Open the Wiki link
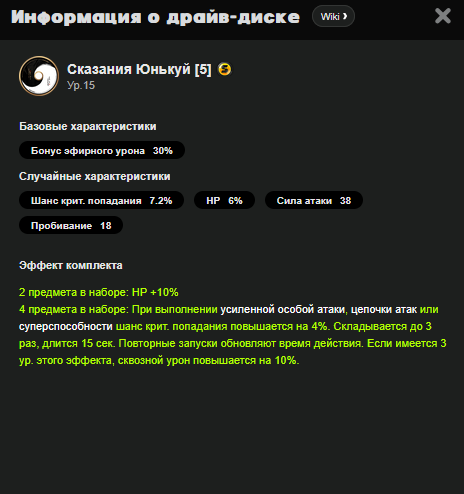This screenshot has width=464, height=494. [333, 16]
